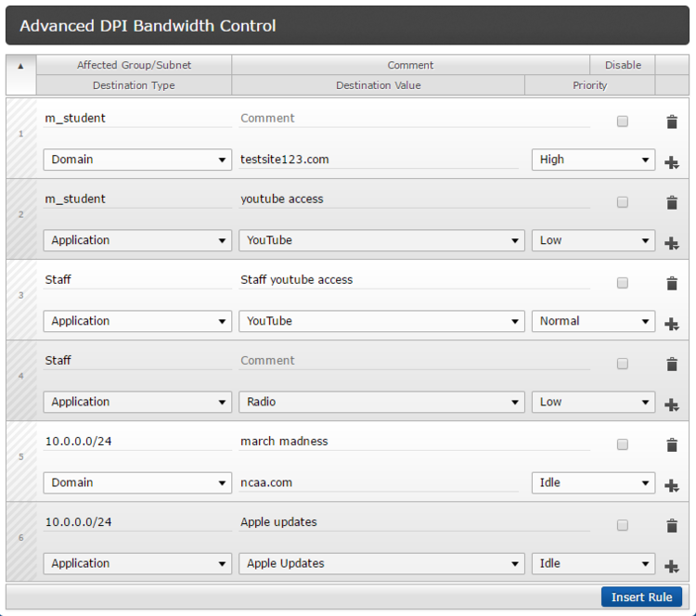Viewport: 696px width, 616px height.
Task: Click the Affected Group/Subnet column header
Action: [134, 65]
